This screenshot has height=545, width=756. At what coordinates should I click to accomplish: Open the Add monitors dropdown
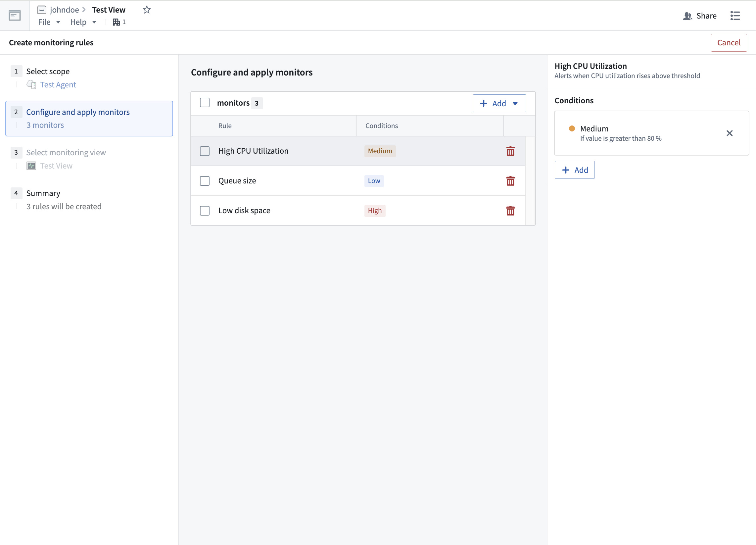click(x=499, y=103)
